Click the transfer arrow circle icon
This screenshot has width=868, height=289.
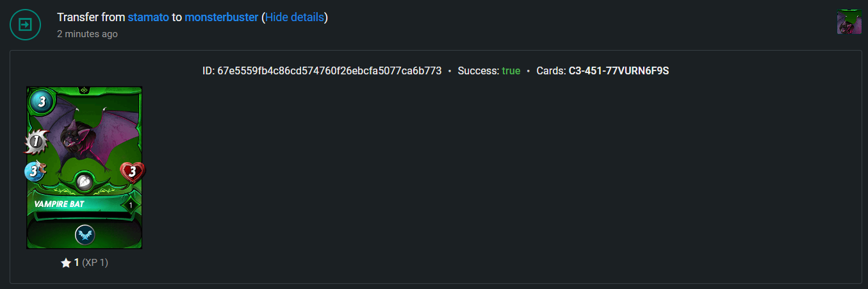click(x=25, y=24)
